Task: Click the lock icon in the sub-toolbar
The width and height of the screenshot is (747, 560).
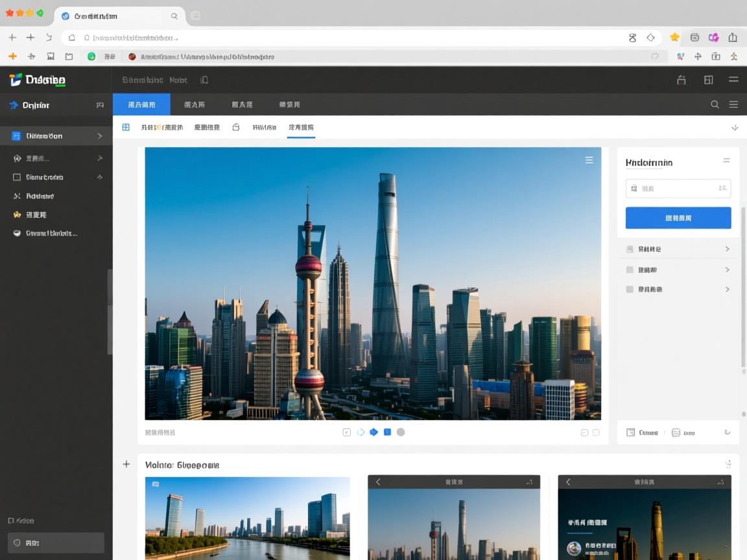Action: click(236, 127)
